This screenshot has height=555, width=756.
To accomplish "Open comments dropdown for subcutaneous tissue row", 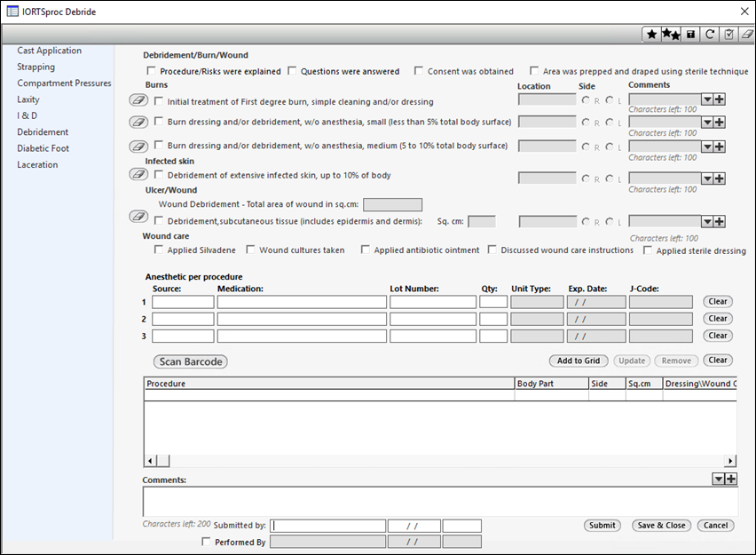I will pos(707,221).
